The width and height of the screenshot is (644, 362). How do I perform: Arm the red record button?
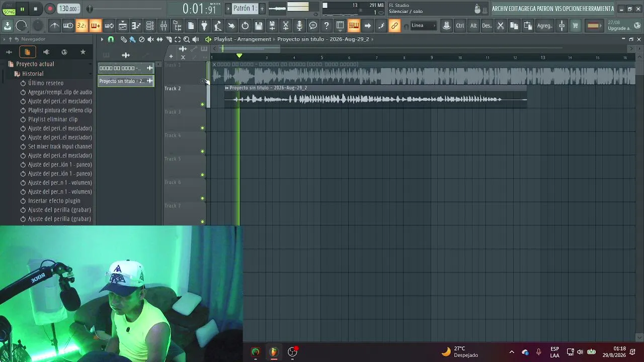pyautogui.click(x=50, y=9)
